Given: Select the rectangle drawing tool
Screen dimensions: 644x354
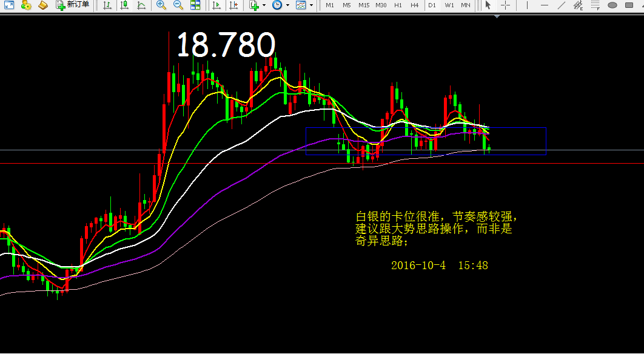Looking at the screenshot, I should [629, 5].
